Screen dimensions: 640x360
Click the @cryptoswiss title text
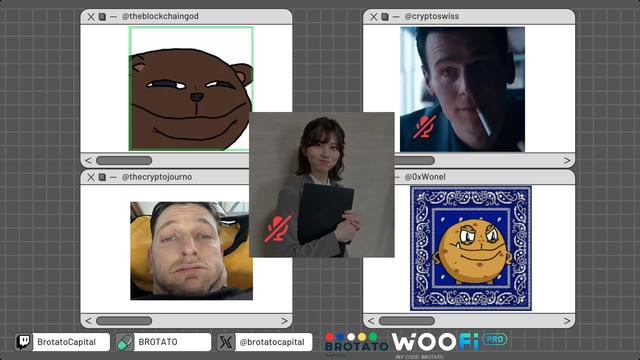click(432, 16)
